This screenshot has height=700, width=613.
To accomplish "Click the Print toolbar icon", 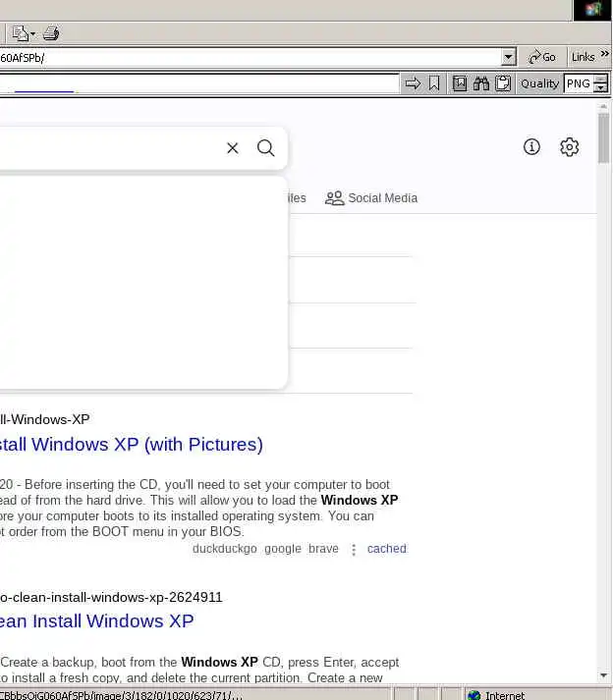I will pos(51,33).
